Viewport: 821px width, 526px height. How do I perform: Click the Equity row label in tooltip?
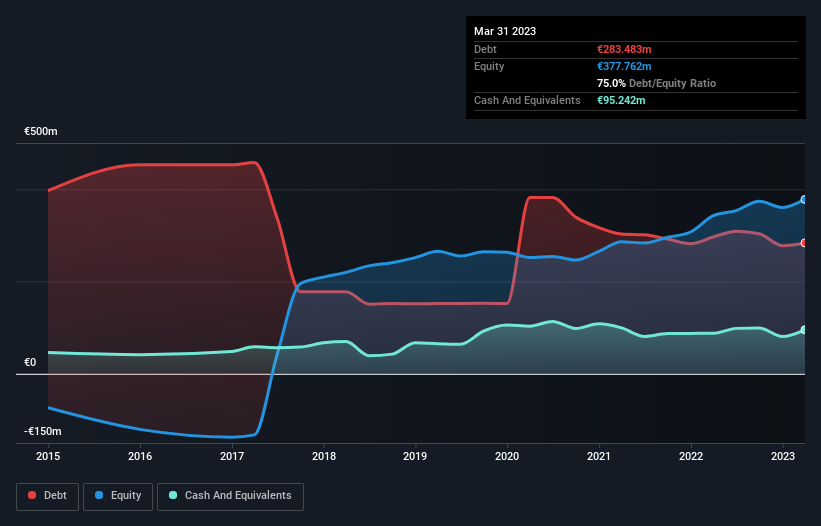click(x=489, y=66)
